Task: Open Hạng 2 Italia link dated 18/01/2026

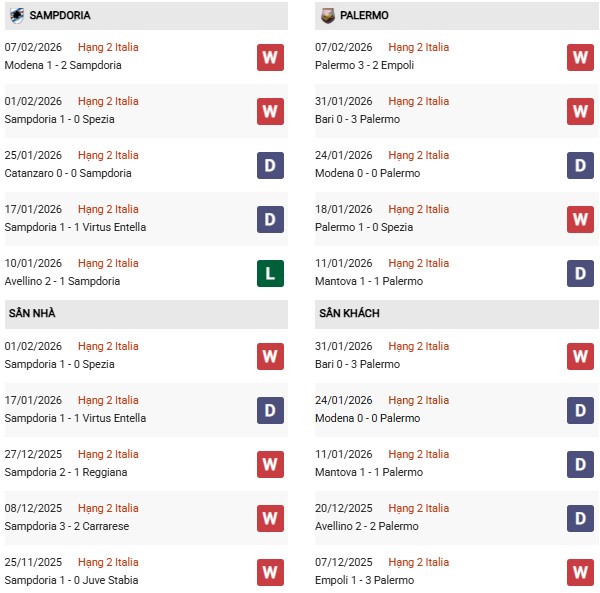Action: [419, 209]
